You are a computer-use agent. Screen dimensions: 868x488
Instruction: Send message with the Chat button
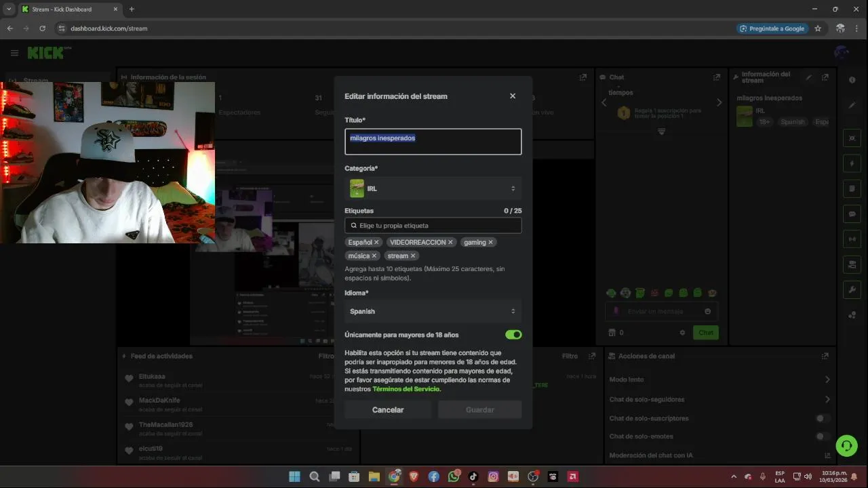pyautogui.click(x=706, y=333)
